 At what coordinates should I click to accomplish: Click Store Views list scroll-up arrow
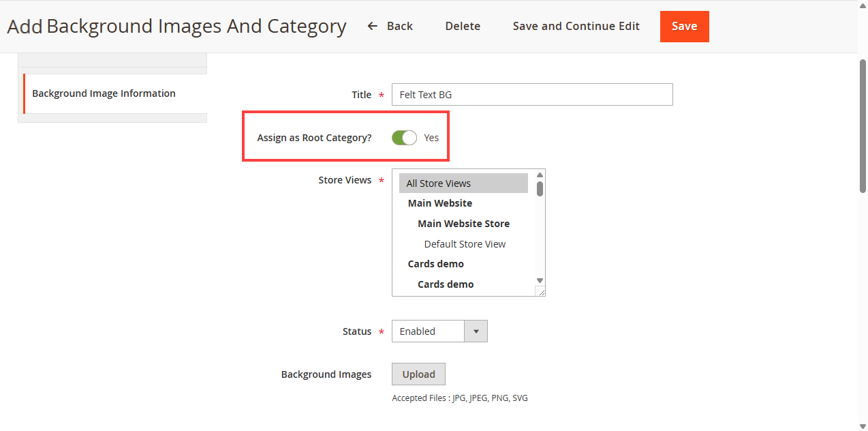tap(540, 175)
